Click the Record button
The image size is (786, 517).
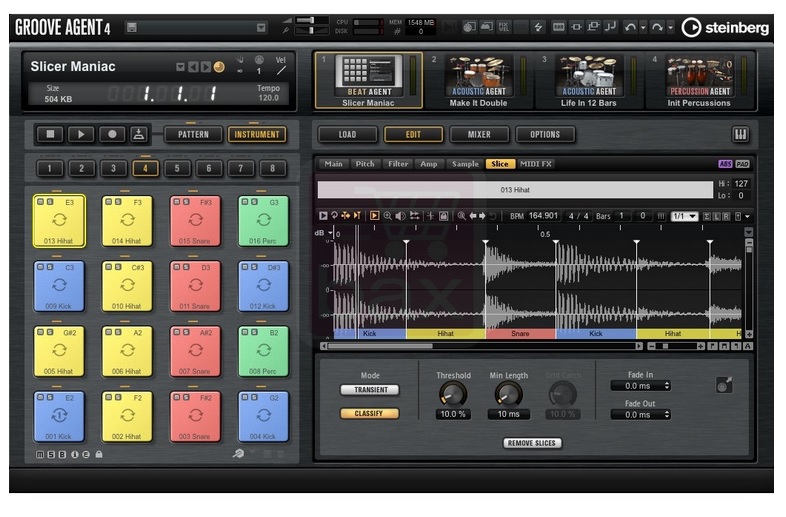coord(112,134)
